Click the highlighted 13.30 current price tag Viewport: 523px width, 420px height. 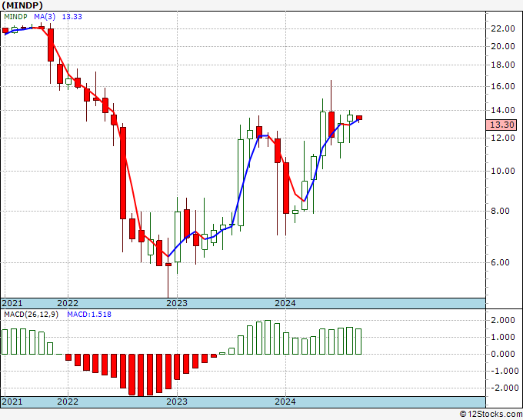pyautogui.click(x=501, y=125)
